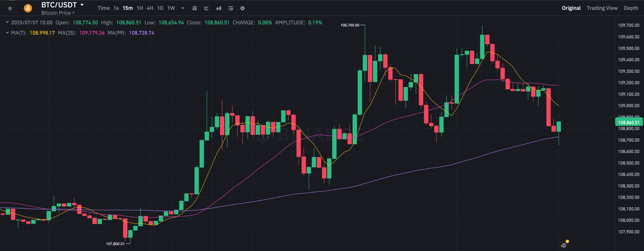Switch chart to 1D interval
This screenshot has width=644, height=251.
pos(160,8)
